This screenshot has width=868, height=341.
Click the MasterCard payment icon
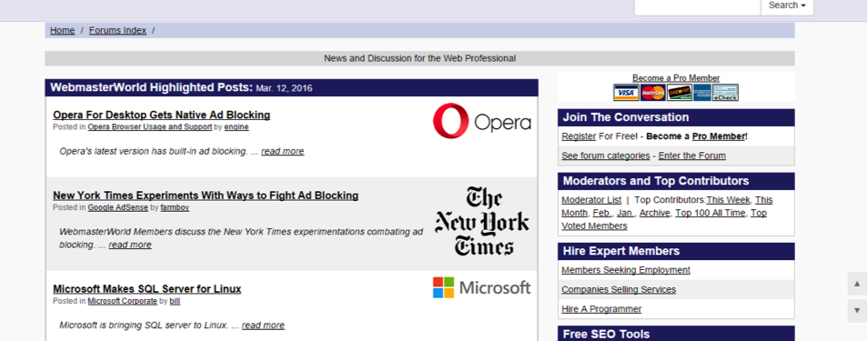pyautogui.click(x=653, y=93)
